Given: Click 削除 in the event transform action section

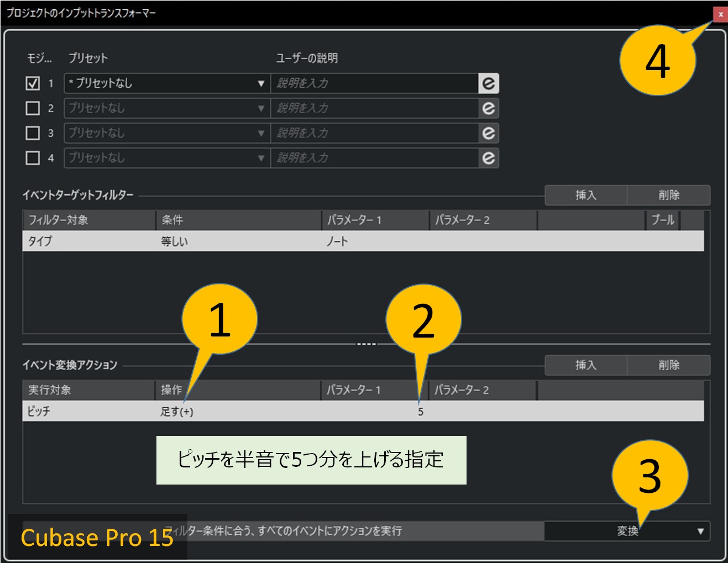Looking at the screenshot, I should point(668,365).
